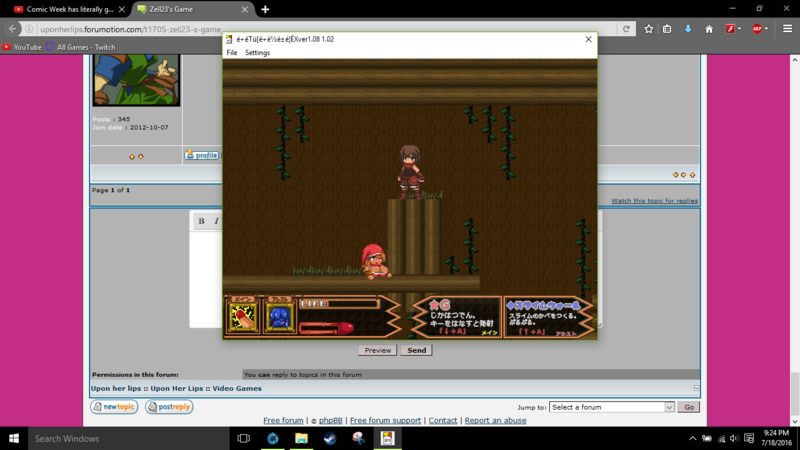Open the battery tray icon
Viewport: 800px width, 450px height.
tap(707, 438)
